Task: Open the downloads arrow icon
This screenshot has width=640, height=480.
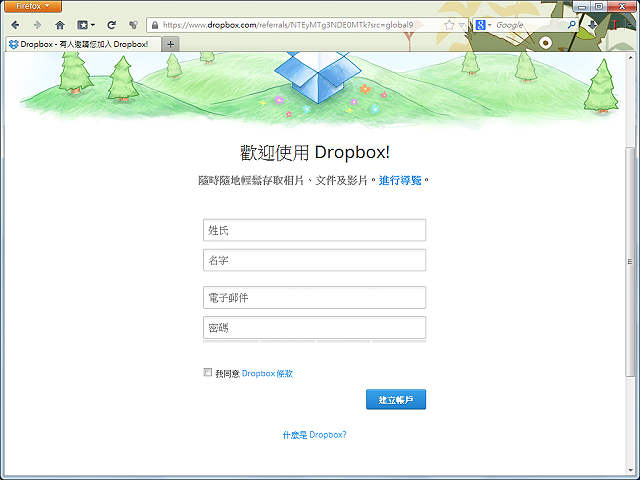Action: click(592, 25)
